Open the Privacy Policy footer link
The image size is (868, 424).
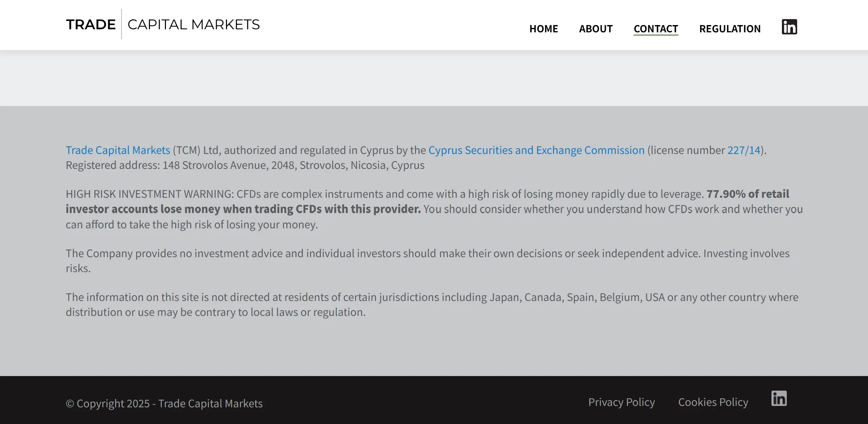point(621,402)
